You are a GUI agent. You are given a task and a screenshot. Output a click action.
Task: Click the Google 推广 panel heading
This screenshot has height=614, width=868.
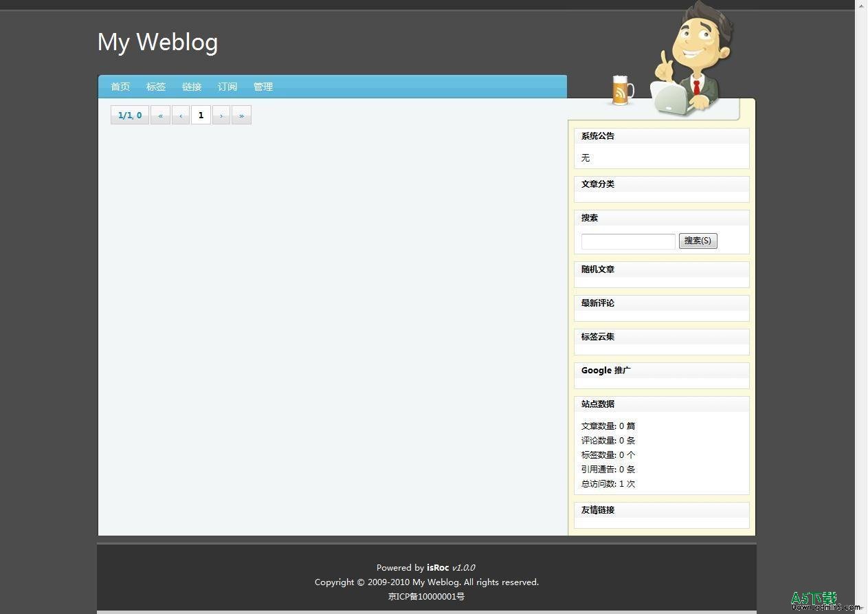point(606,371)
